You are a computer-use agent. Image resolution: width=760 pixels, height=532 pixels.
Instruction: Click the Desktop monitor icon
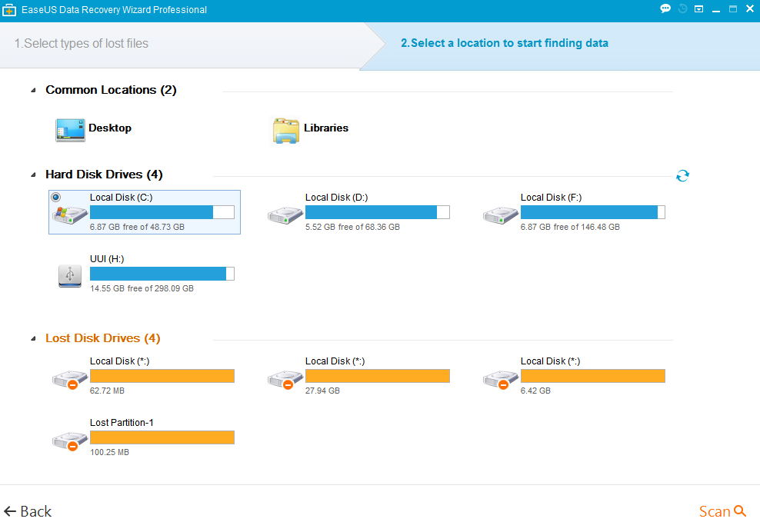(70, 130)
